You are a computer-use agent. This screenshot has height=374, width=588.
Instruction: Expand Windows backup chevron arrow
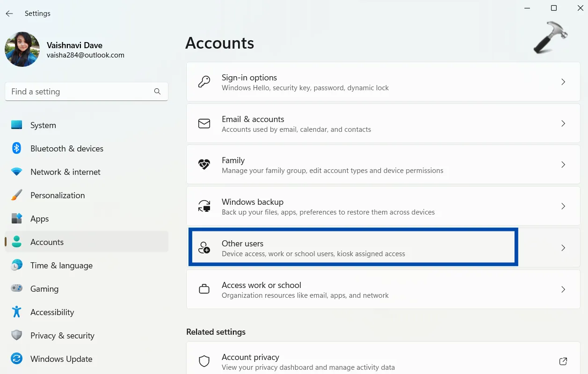point(563,206)
